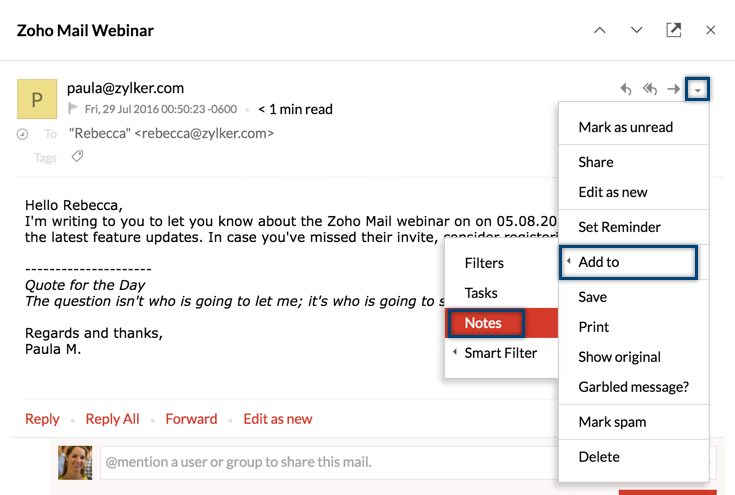This screenshot has height=495, width=735.
Task: Click the forward arrow icon
Action: (674, 89)
